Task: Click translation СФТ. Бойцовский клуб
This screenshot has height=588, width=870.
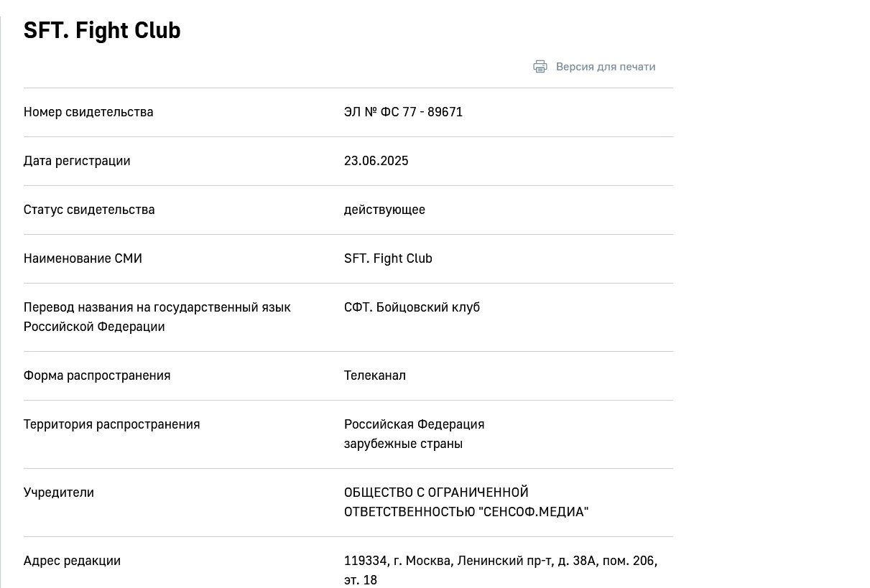Action: (412, 307)
